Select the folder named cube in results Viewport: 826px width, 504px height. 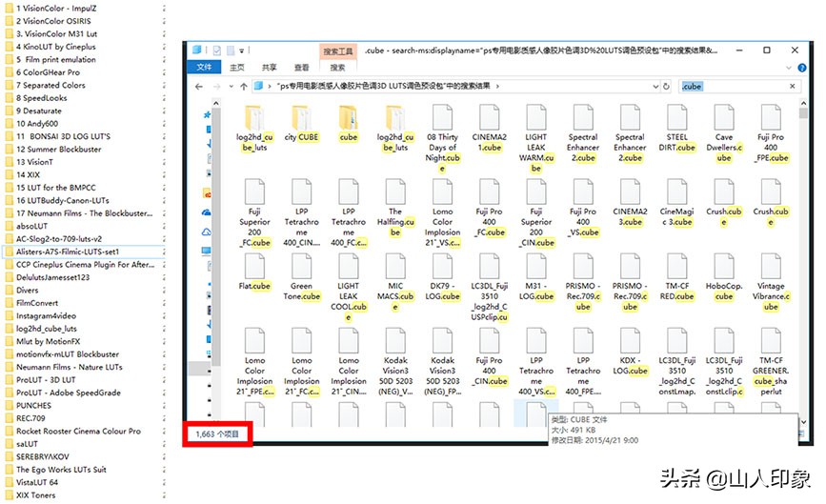348,123
